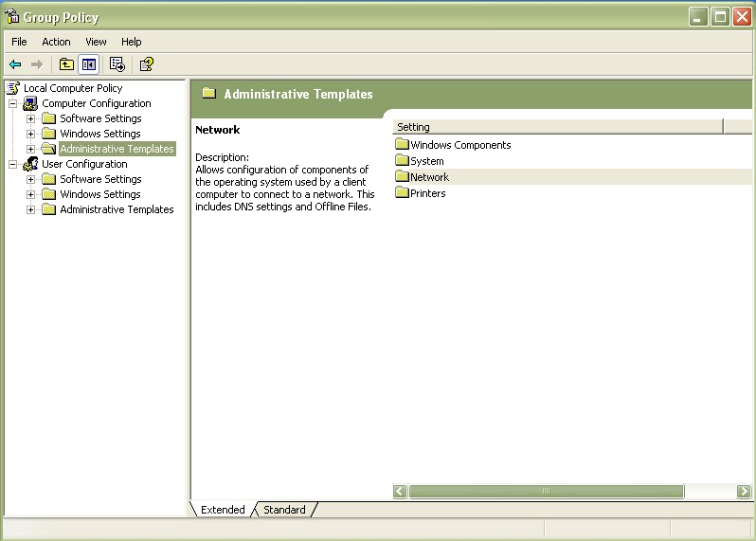Click the Forward arrow toolbar icon
The image size is (756, 541).
37,64
